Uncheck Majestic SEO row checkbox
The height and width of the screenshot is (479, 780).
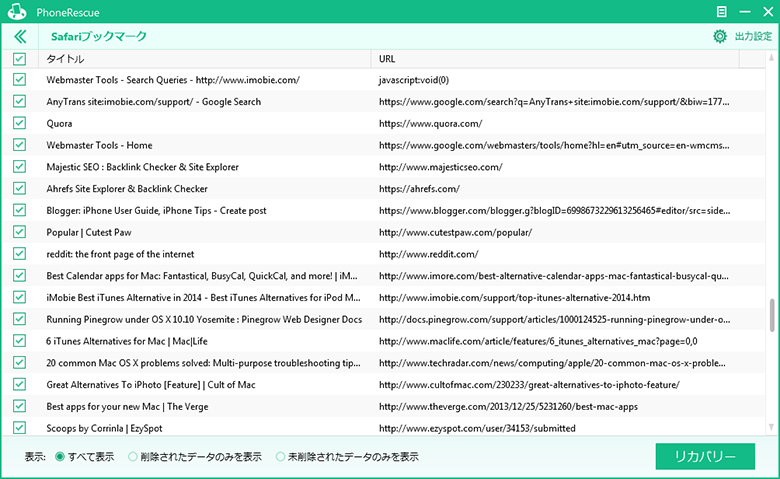tap(19, 167)
